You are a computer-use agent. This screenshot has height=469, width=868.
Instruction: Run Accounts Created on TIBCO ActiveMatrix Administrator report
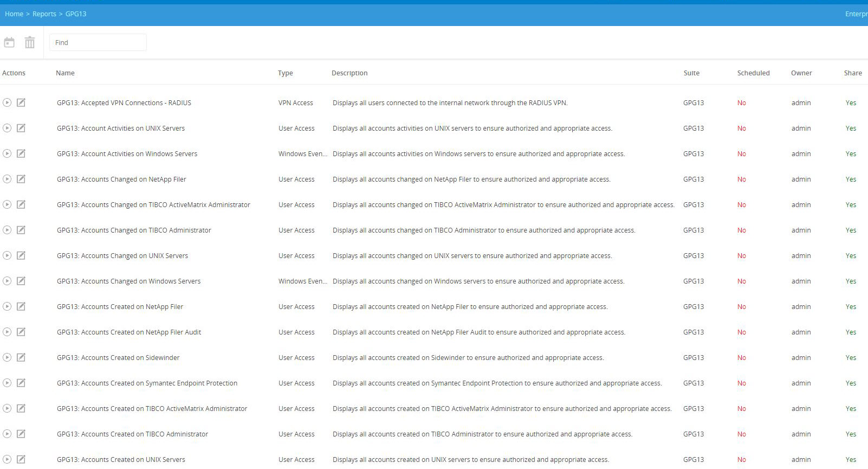tap(7, 408)
